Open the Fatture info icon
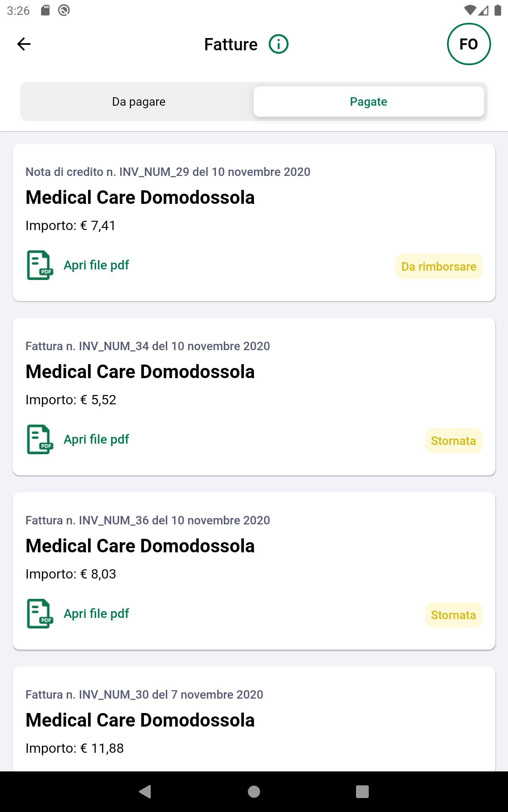Viewport: 508px width, 812px height. click(279, 44)
